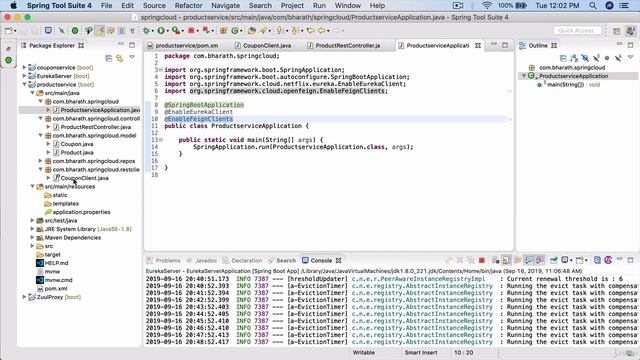This screenshot has height=360, width=640.
Task: Switch to ProductRestController.java editor tab
Action: click(344, 45)
